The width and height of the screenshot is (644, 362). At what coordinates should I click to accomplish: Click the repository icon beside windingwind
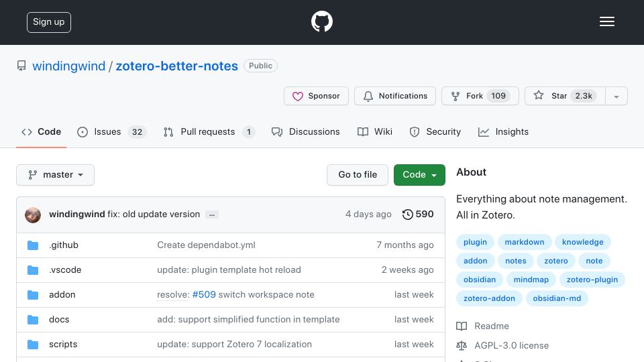(x=21, y=66)
